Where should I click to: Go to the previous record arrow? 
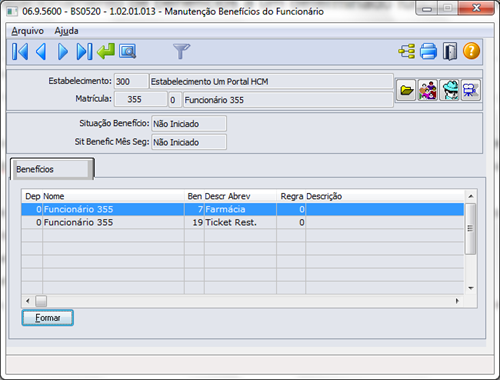point(41,52)
